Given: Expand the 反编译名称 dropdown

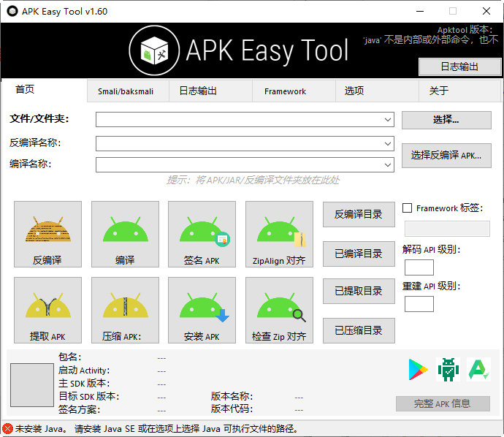Looking at the screenshot, I should pos(388,143).
